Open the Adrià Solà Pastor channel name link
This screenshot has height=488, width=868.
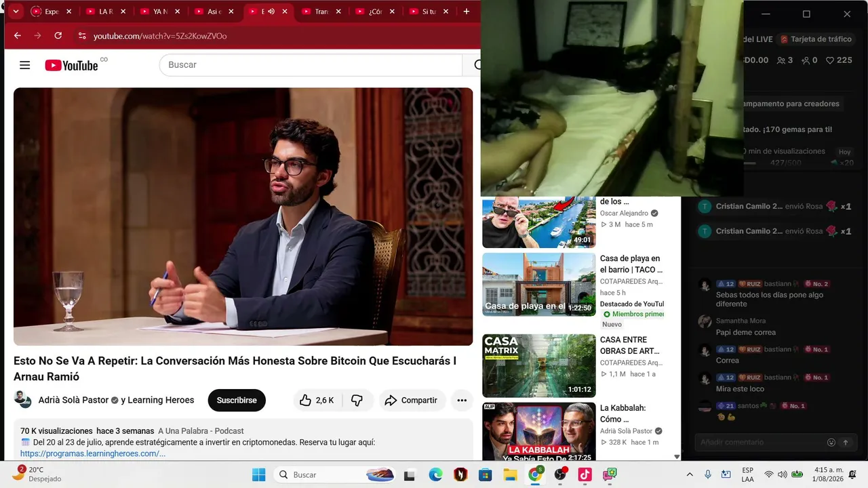(x=73, y=401)
